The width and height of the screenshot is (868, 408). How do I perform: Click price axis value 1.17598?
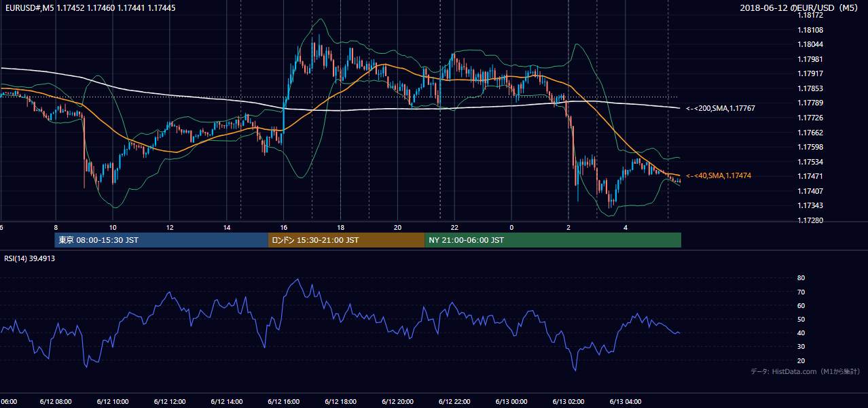click(x=810, y=147)
